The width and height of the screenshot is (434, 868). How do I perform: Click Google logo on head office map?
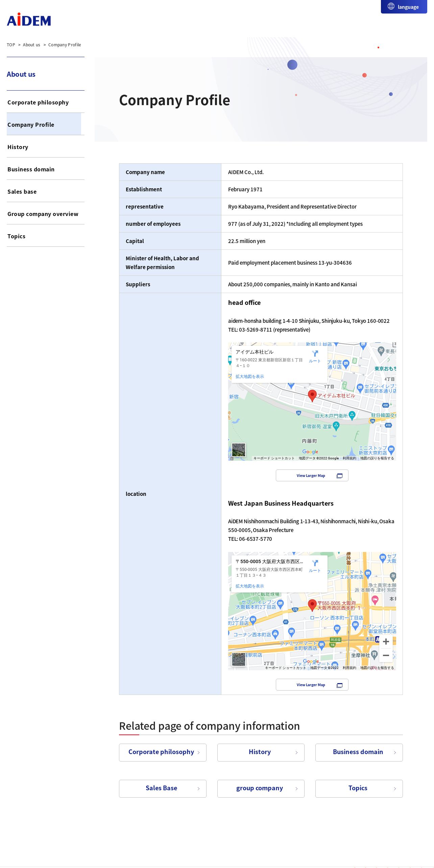[x=310, y=452]
